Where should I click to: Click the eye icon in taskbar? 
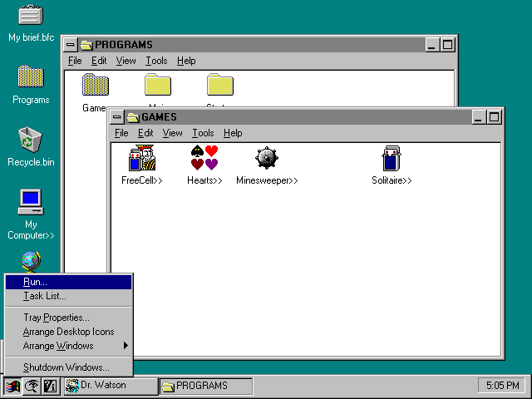pos(32,386)
